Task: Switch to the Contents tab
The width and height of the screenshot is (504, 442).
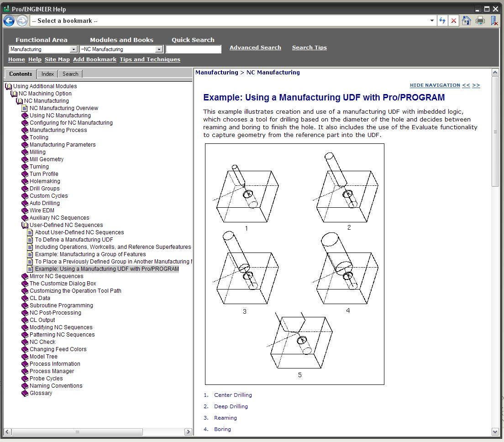Action: tap(21, 74)
